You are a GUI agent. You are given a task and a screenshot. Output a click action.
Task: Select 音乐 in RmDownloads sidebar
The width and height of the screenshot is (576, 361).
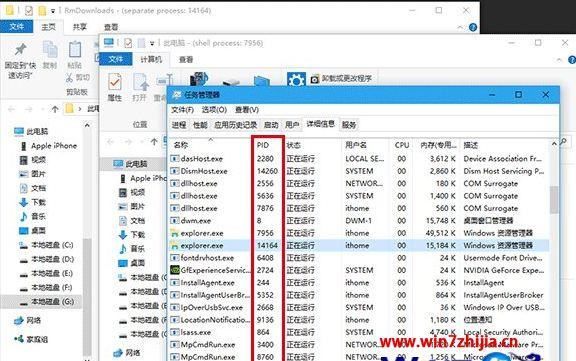[38, 216]
